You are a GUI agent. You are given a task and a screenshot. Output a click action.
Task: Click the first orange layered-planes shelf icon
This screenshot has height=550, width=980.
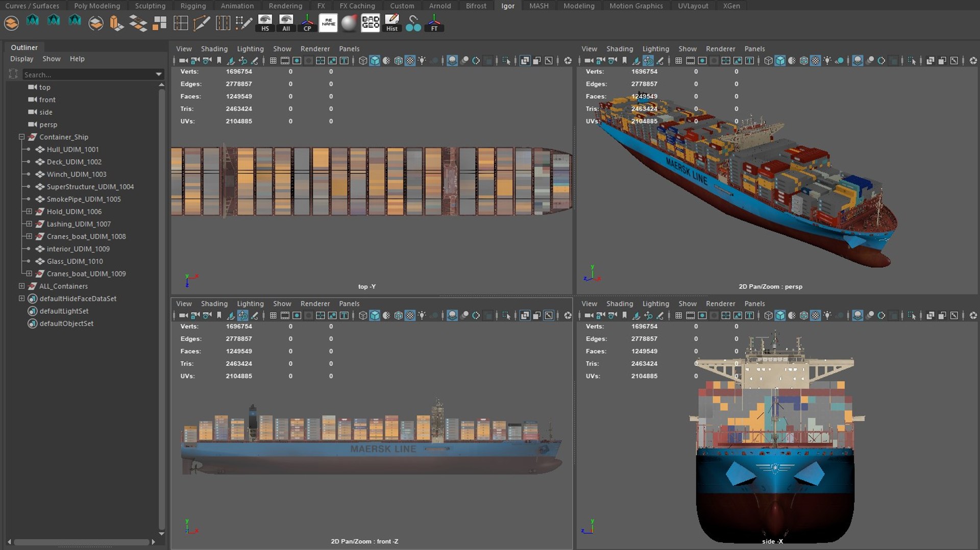11,23
